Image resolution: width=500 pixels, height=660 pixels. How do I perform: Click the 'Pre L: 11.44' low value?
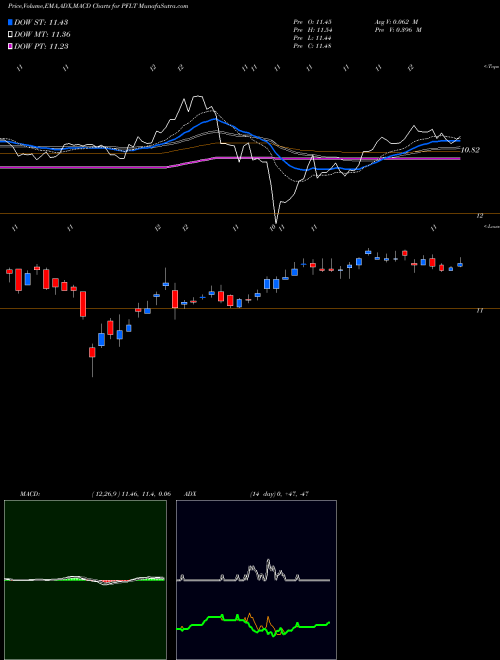(x=312, y=38)
